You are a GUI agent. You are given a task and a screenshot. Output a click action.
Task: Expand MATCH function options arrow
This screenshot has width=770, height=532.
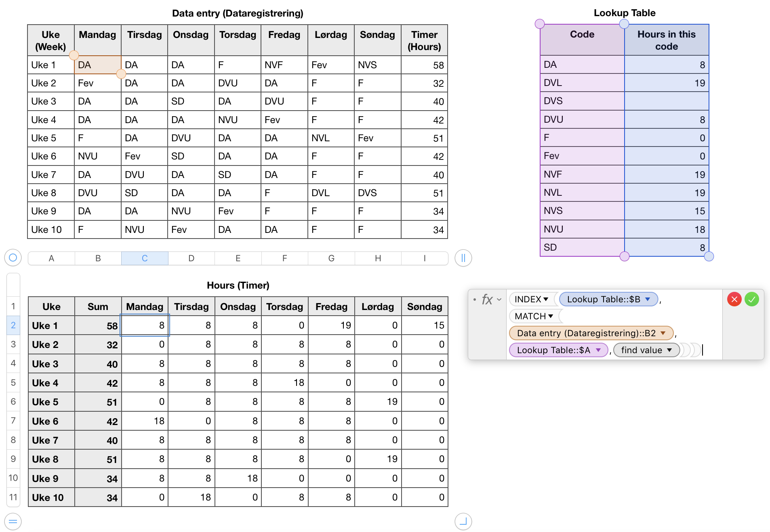coord(551,316)
